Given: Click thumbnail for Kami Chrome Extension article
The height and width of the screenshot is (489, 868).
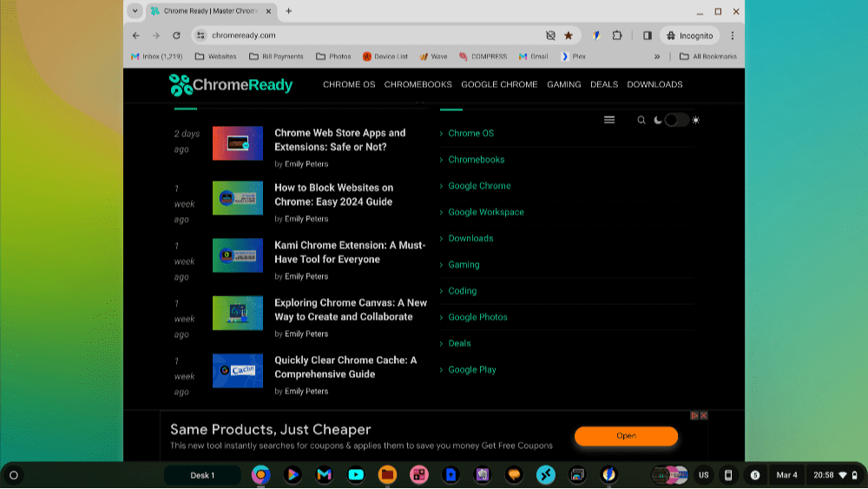Looking at the screenshot, I should click(x=238, y=255).
